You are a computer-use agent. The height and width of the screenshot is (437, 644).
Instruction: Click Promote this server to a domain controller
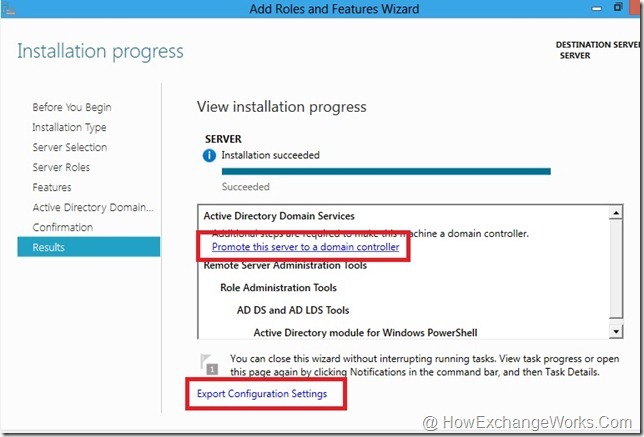305,247
